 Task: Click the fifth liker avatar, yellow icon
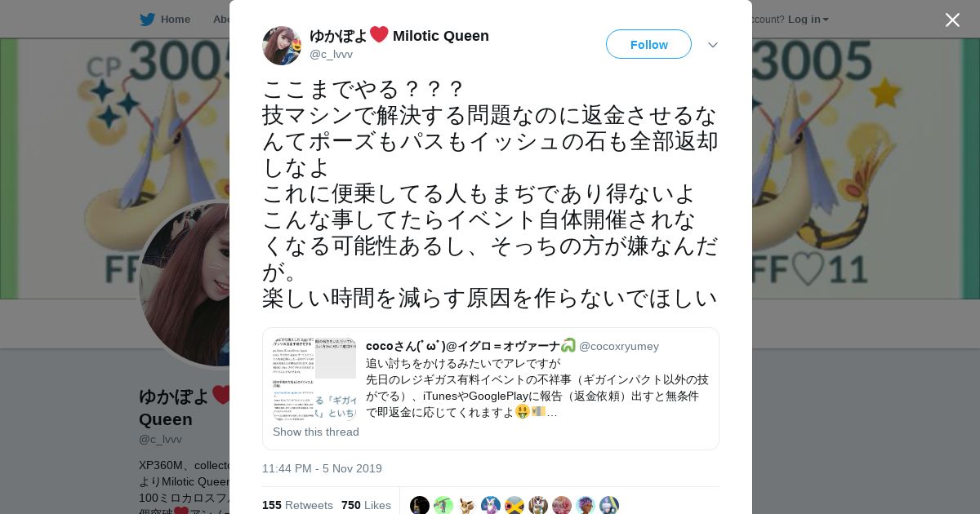[x=514, y=505]
